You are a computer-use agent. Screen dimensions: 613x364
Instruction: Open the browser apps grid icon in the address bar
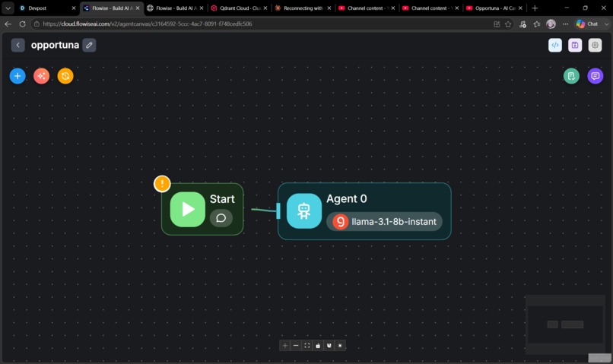pos(497,24)
